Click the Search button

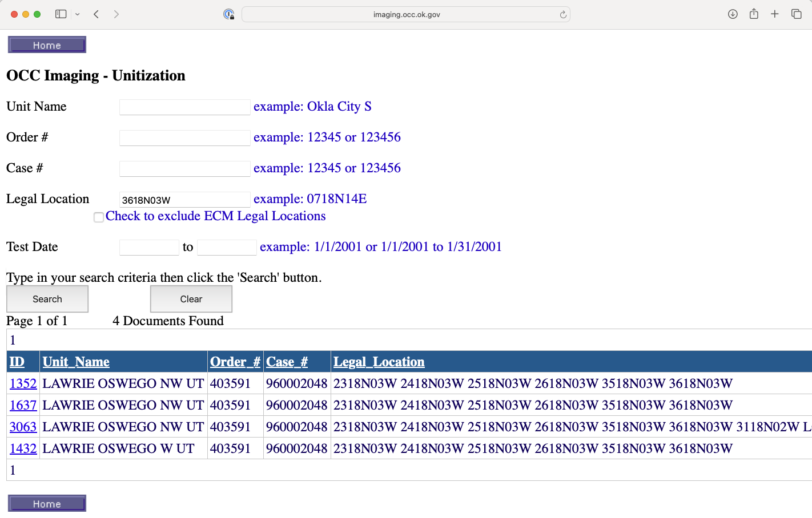[x=47, y=299]
